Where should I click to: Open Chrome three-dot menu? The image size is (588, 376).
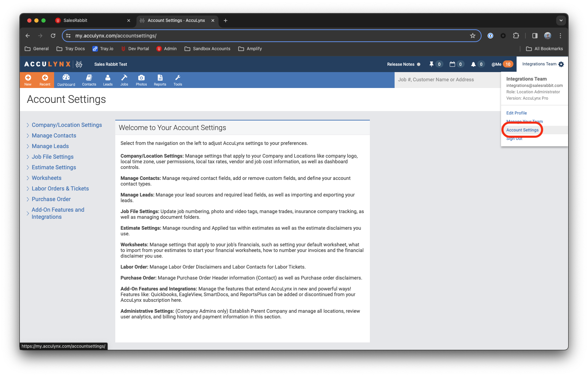(x=560, y=36)
